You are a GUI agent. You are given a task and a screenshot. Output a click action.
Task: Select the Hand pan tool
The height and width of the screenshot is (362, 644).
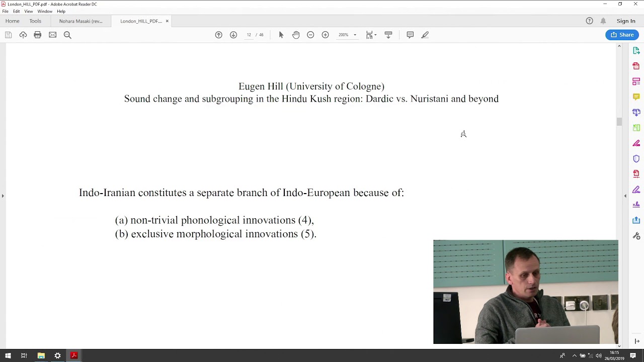click(x=296, y=35)
